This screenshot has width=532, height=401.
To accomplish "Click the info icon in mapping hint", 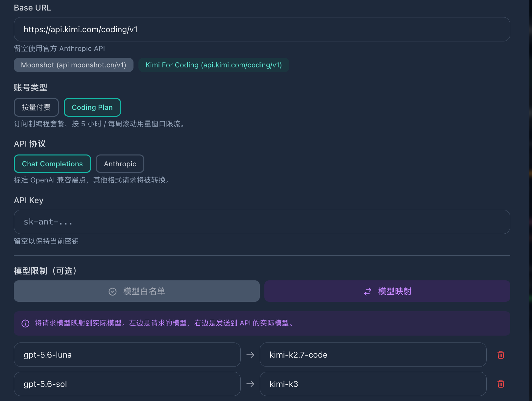I will pos(25,323).
